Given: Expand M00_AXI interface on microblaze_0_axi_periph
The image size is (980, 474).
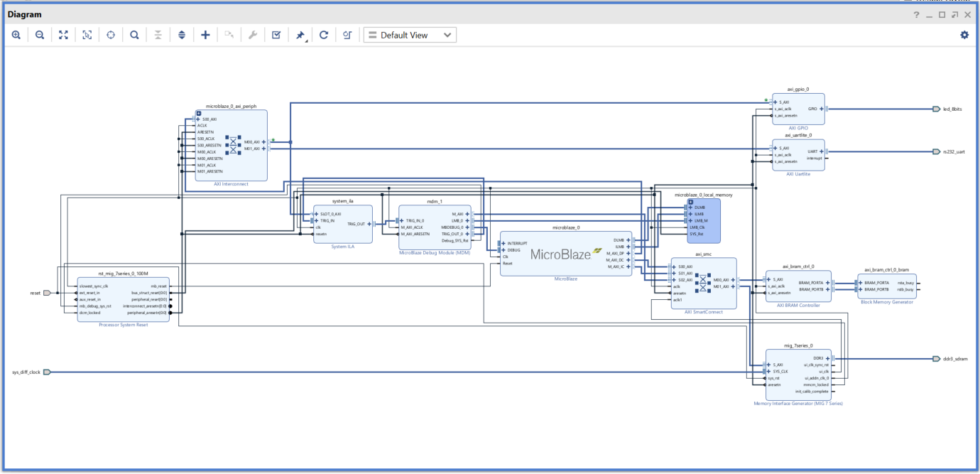Looking at the screenshot, I should [264, 141].
